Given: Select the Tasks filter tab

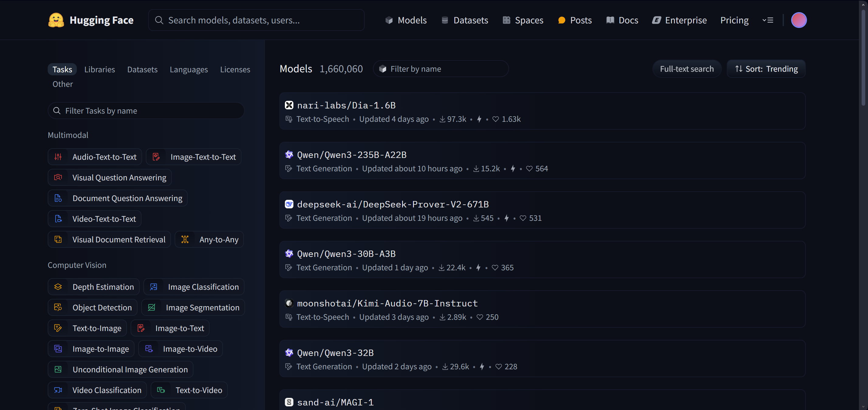Looking at the screenshot, I should (x=62, y=70).
